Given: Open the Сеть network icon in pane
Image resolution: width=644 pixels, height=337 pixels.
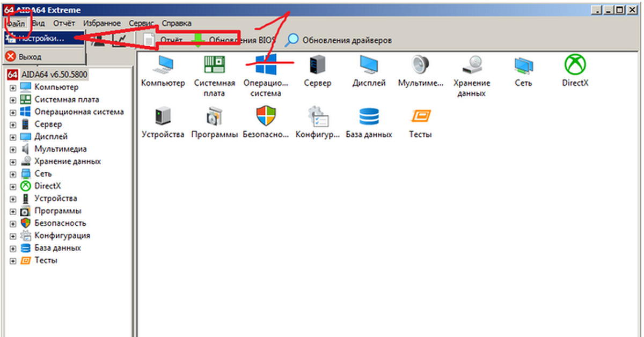Looking at the screenshot, I should [523, 65].
